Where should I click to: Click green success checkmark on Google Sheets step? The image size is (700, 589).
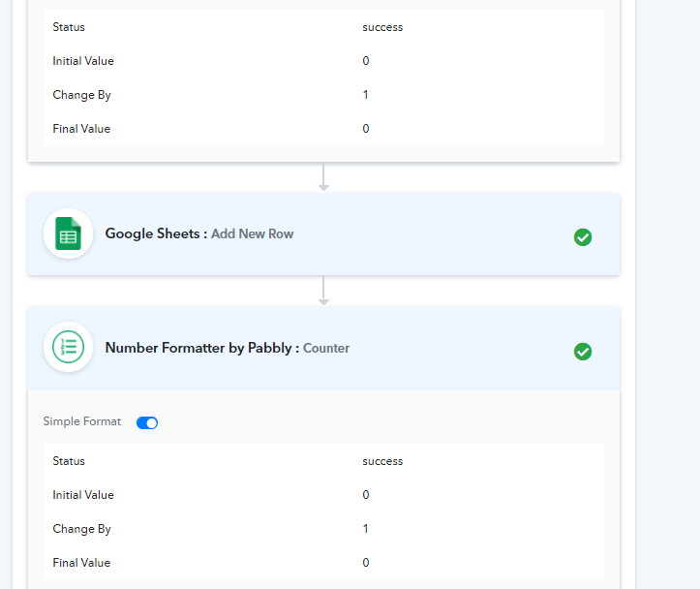point(583,237)
